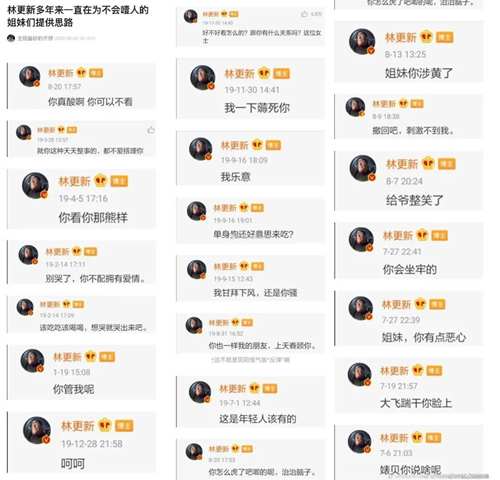The width and height of the screenshot is (500, 480).
Task: Open the avatar next to 我乐意
Action: [201, 149]
